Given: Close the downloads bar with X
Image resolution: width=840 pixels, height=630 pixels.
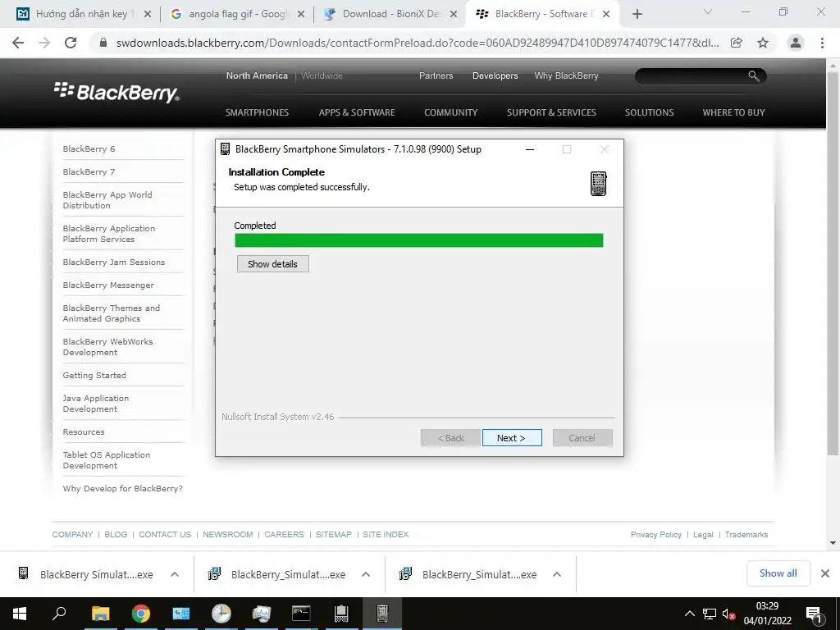Looking at the screenshot, I should tap(825, 573).
